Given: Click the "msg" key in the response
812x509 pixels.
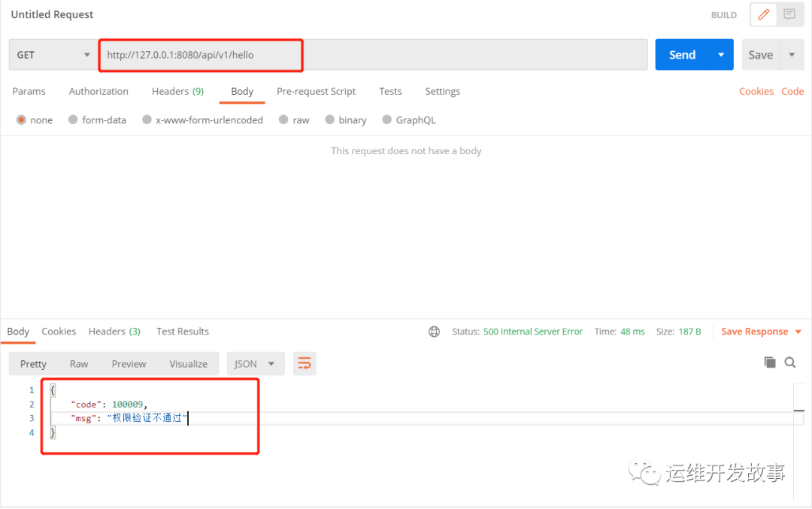Looking at the screenshot, I should pyautogui.click(x=83, y=418).
